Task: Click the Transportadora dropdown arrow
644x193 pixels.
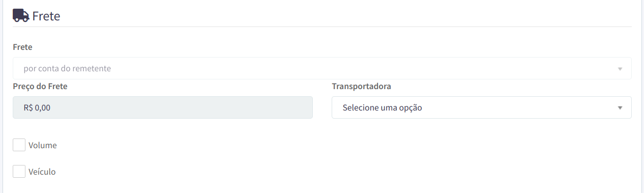Action: (x=620, y=108)
